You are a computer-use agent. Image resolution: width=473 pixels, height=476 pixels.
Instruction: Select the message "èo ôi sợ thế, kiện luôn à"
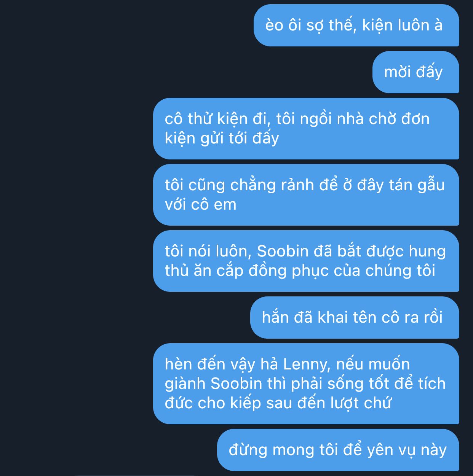point(356,25)
